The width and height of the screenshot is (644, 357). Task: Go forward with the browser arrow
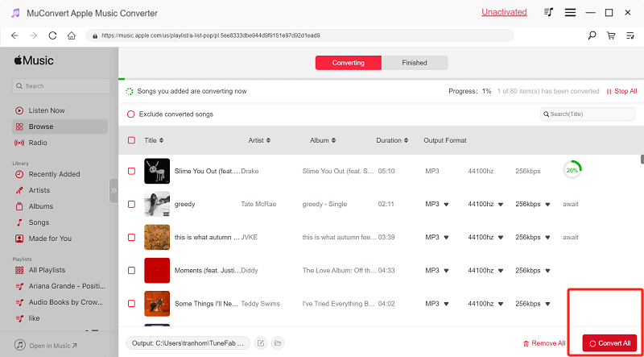click(34, 35)
